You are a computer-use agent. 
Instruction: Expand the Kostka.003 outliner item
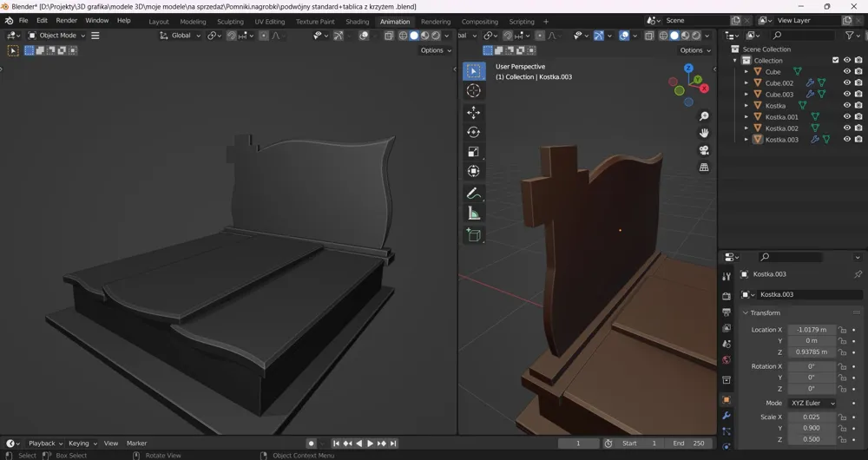click(x=746, y=140)
